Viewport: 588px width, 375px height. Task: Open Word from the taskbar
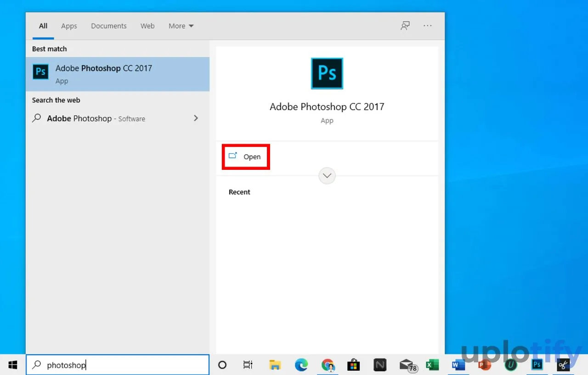(x=458, y=365)
